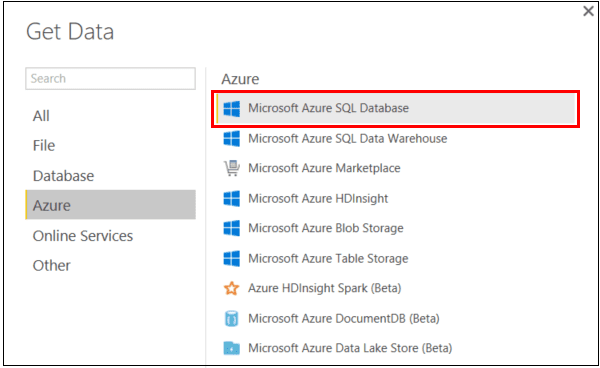Select Azure HDInsight Spark (Beta) label
The height and width of the screenshot is (368, 600).
coord(324,288)
